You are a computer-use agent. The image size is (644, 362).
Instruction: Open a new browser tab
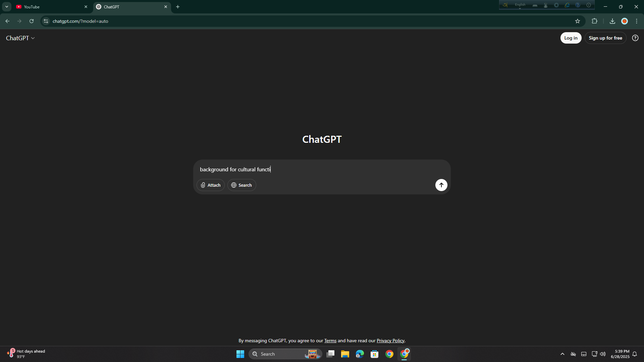point(178,7)
